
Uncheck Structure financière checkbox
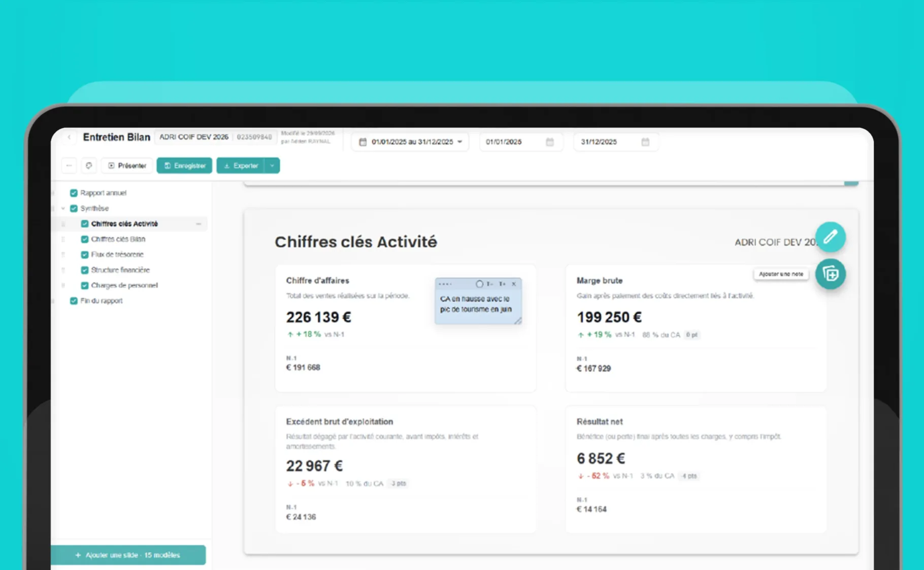tap(85, 270)
